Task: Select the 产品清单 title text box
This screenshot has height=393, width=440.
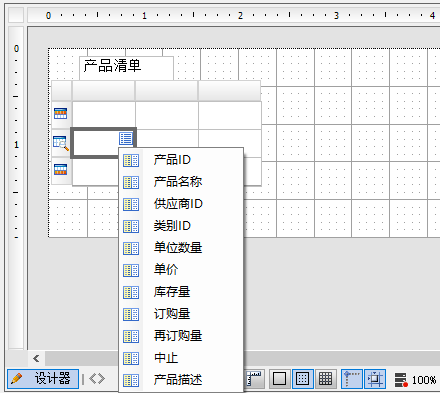Action: point(126,68)
